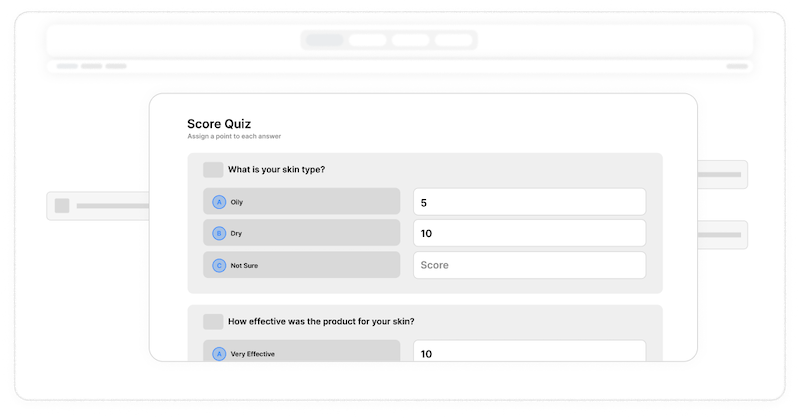The image size is (800, 418).
Task: Select the Oily answer option
Action: [x=301, y=202]
